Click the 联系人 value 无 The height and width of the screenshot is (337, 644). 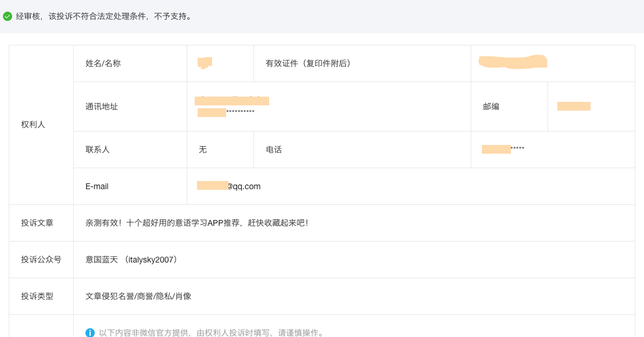tap(202, 150)
